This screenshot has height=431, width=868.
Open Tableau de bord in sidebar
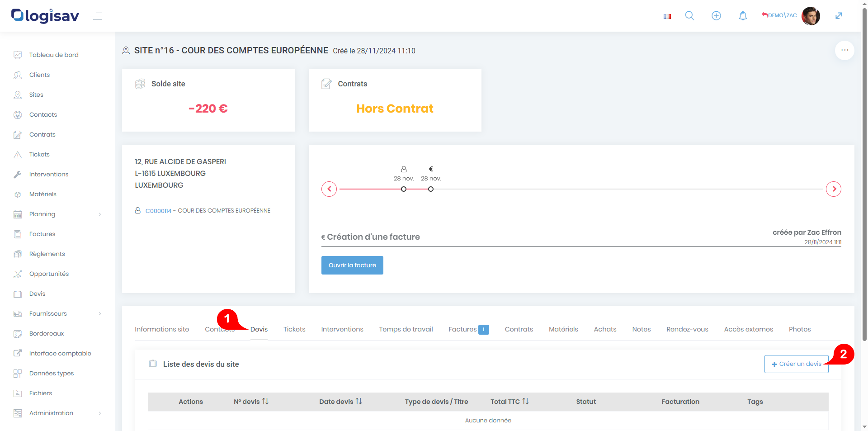(x=54, y=55)
